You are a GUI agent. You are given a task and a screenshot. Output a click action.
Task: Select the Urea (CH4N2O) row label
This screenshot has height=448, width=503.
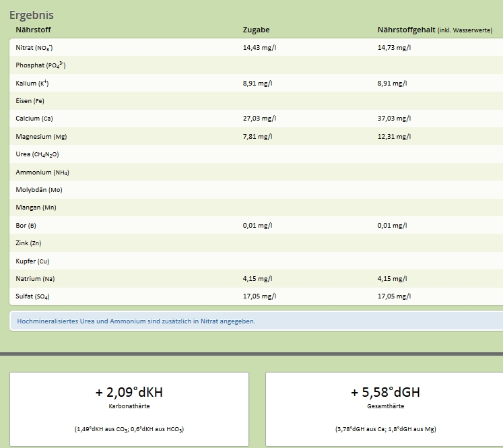(37, 154)
